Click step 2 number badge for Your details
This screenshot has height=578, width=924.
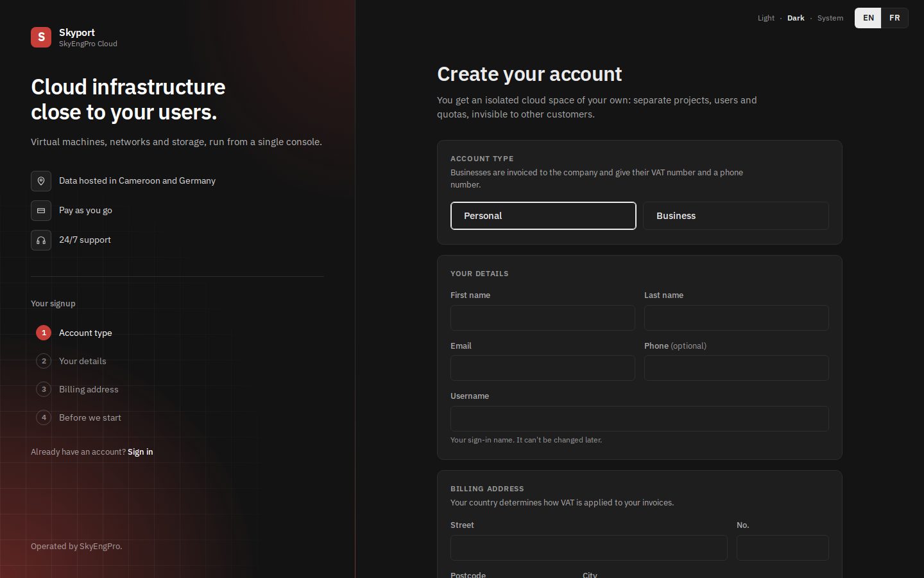click(x=44, y=361)
